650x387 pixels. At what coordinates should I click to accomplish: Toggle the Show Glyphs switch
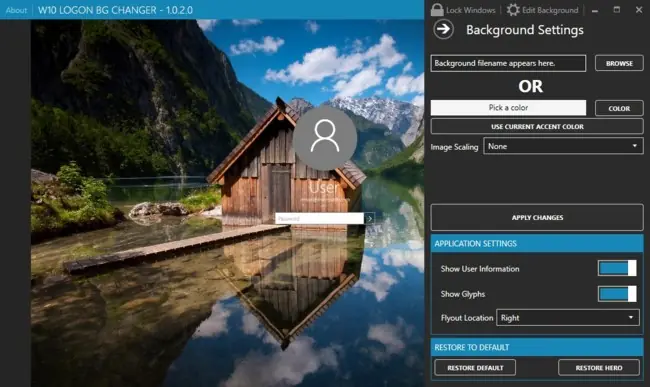(617, 294)
